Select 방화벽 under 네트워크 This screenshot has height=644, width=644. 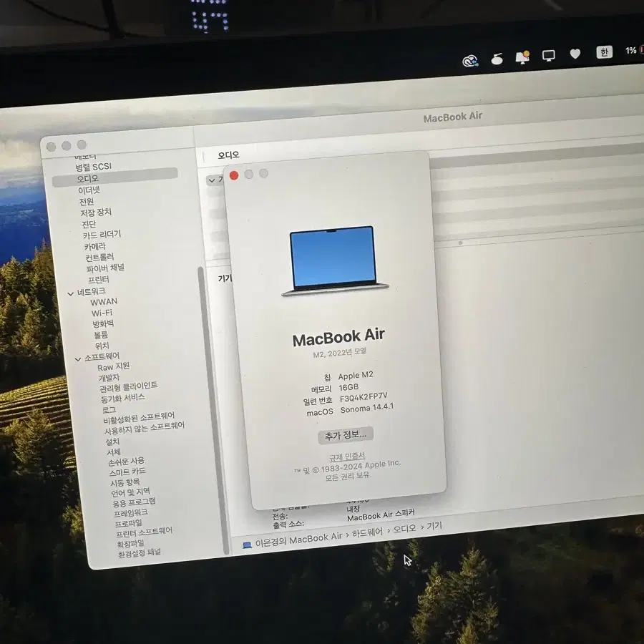tap(103, 323)
